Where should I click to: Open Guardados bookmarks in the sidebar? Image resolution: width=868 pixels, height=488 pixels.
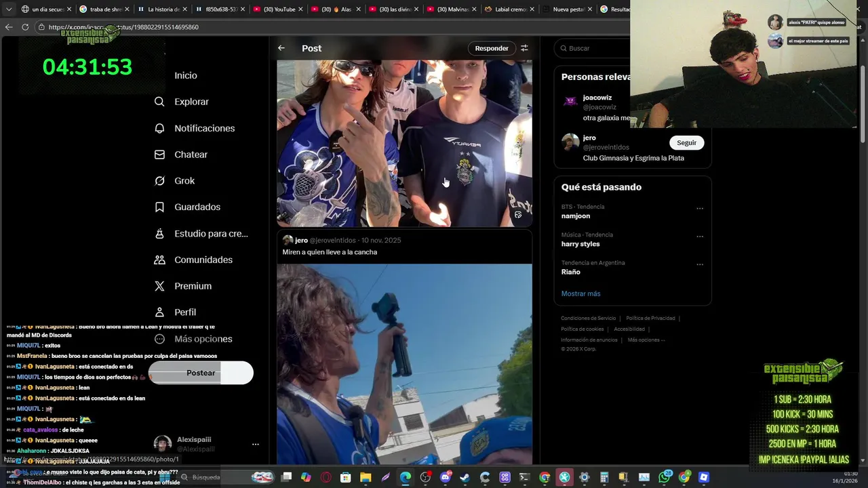187,207
